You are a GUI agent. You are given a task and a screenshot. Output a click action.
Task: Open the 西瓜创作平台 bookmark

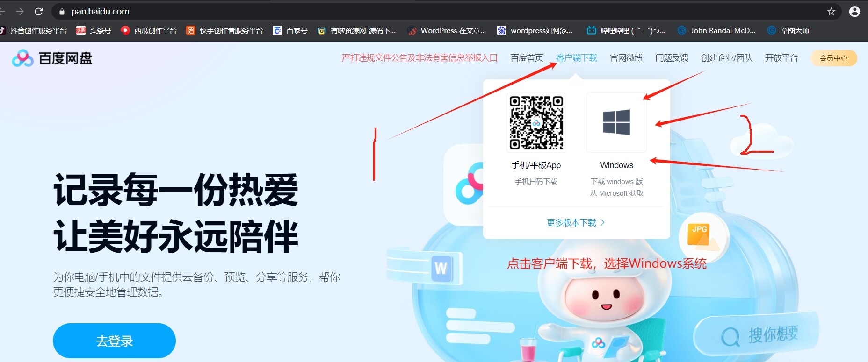click(149, 30)
